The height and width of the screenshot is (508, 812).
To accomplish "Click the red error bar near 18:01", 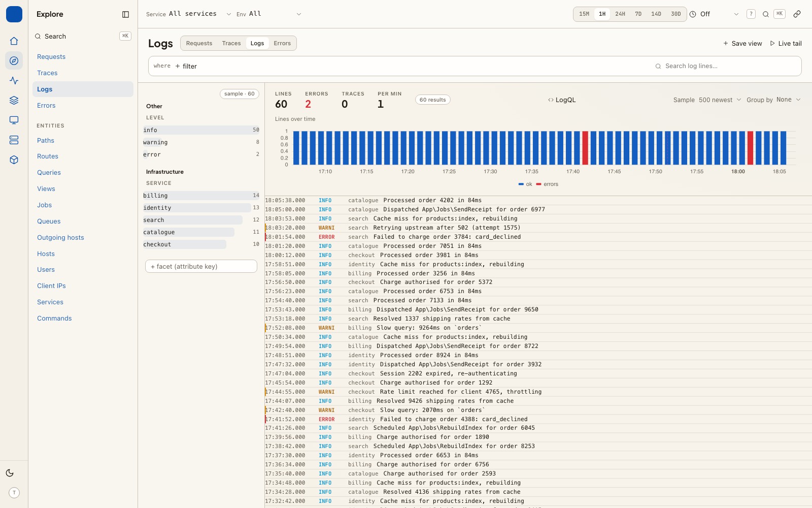I will (x=750, y=148).
